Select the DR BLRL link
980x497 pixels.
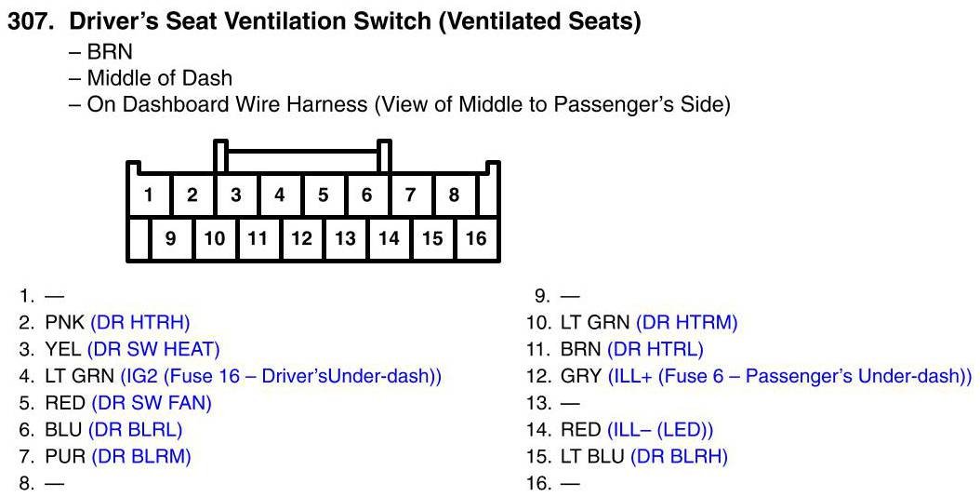(135, 430)
